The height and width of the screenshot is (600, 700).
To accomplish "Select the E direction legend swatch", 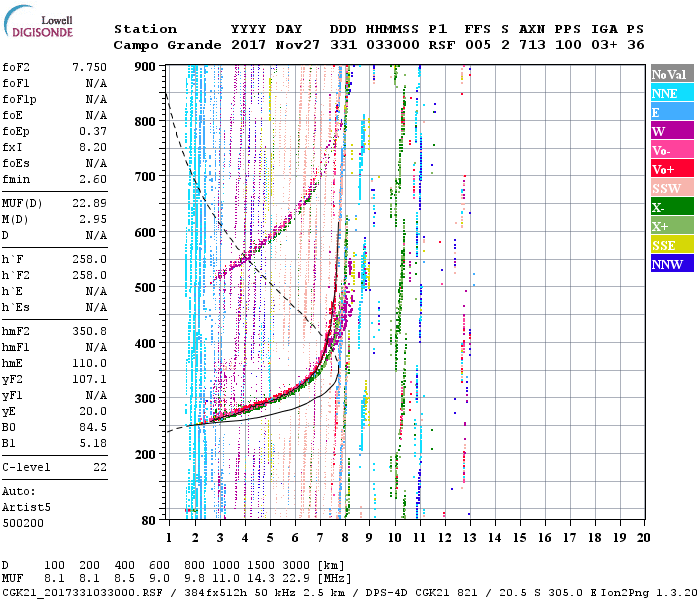I will click(x=670, y=113).
